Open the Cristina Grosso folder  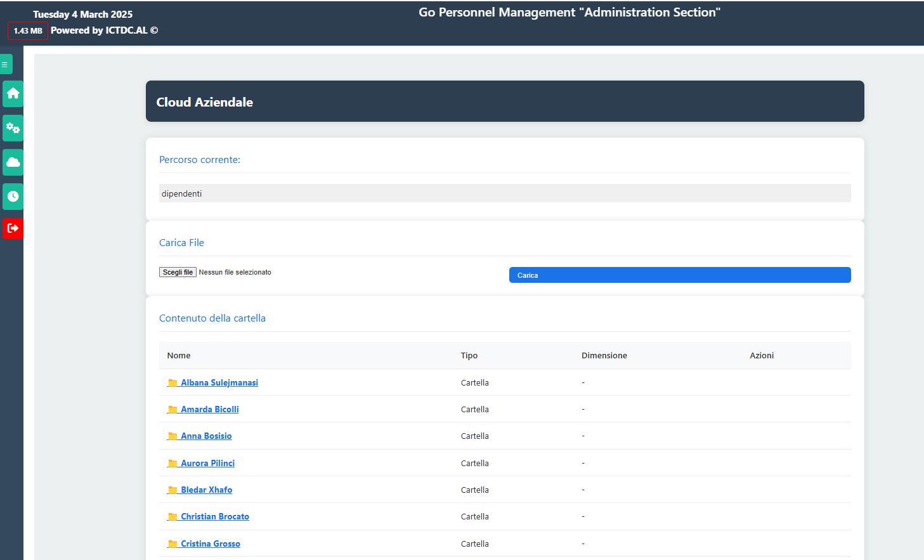tap(210, 544)
